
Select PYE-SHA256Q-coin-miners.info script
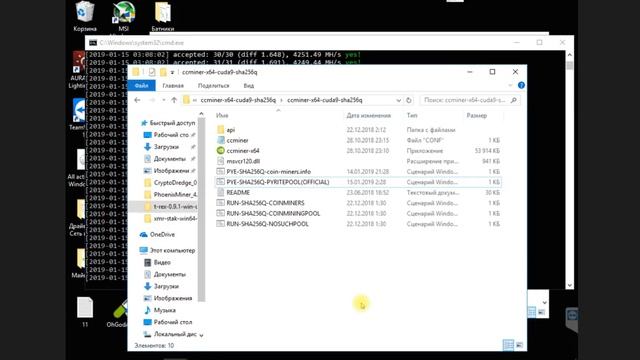point(268,172)
